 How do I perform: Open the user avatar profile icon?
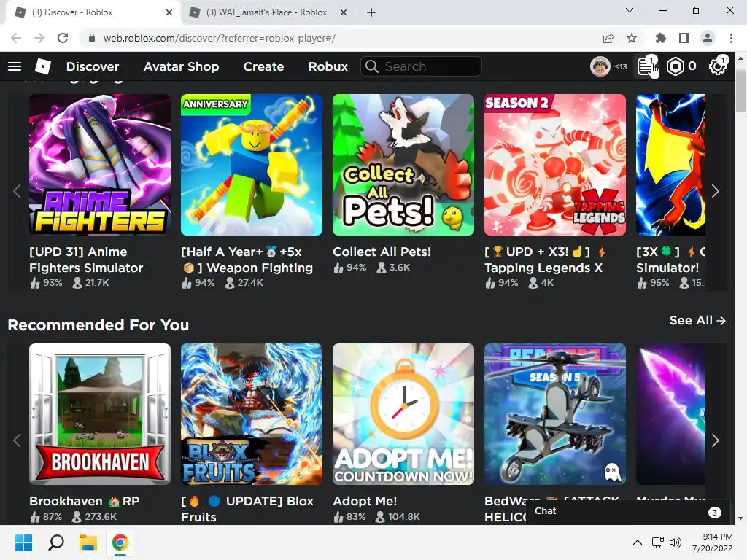(600, 66)
